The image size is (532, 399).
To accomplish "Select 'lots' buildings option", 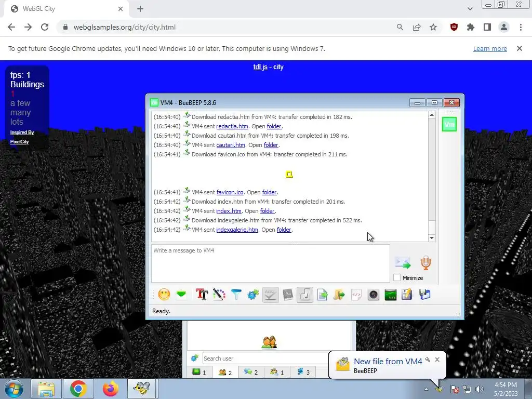I will tap(17, 122).
